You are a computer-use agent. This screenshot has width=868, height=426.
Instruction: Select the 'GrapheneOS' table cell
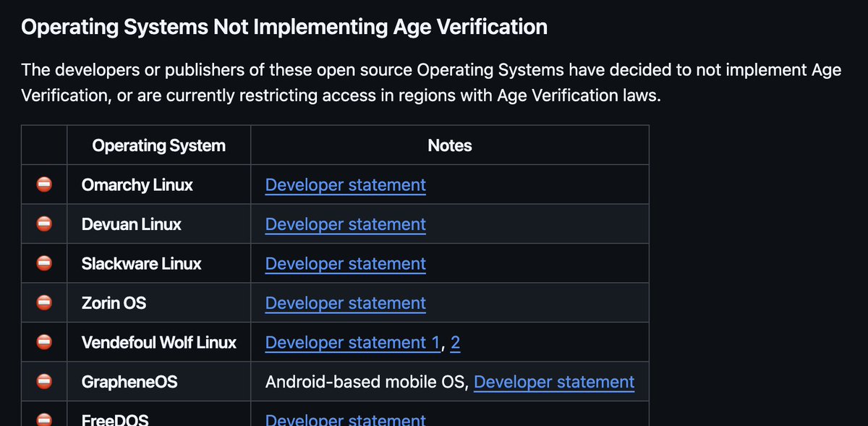(x=159, y=382)
